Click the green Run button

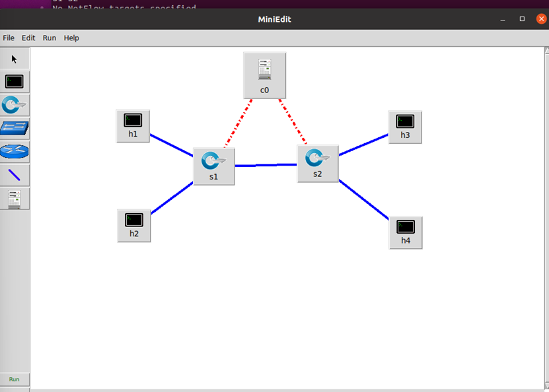click(x=15, y=379)
